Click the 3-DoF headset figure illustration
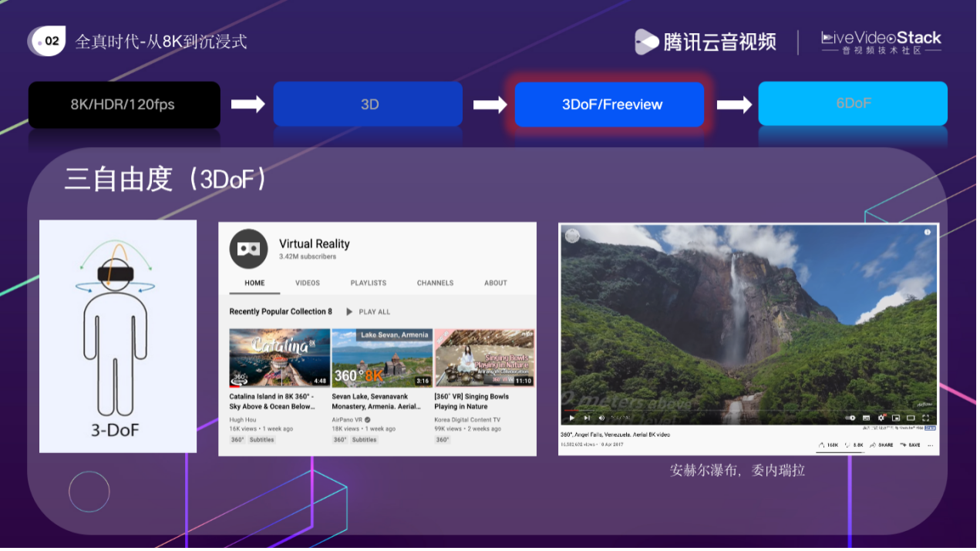Image resolution: width=980 pixels, height=551 pixels. click(x=117, y=336)
